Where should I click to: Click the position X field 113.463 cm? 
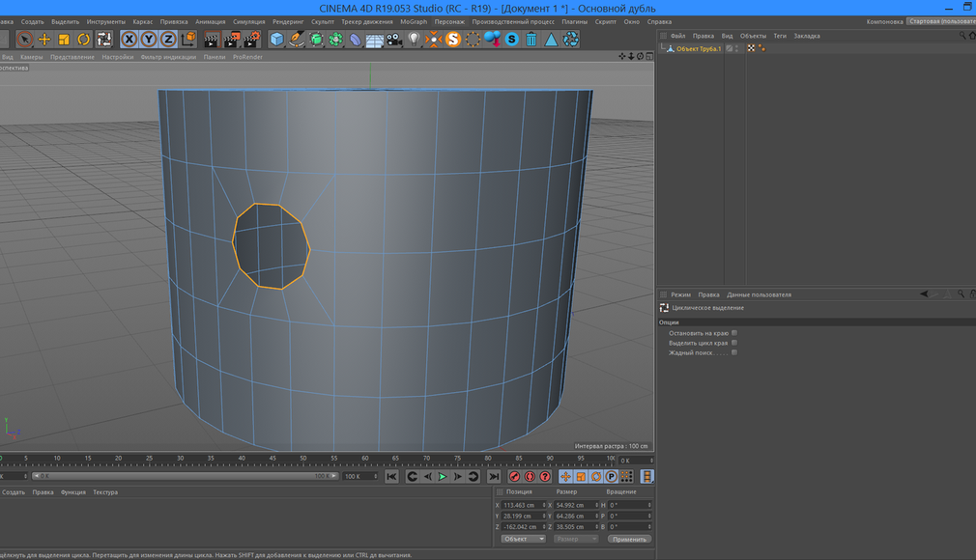[x=522, y=505]
